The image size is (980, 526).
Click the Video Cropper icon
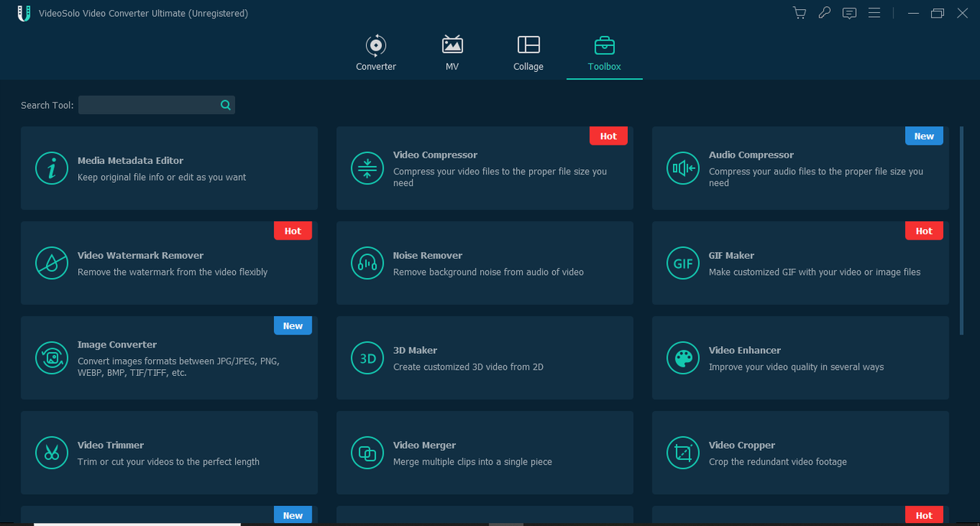point(683,453)
